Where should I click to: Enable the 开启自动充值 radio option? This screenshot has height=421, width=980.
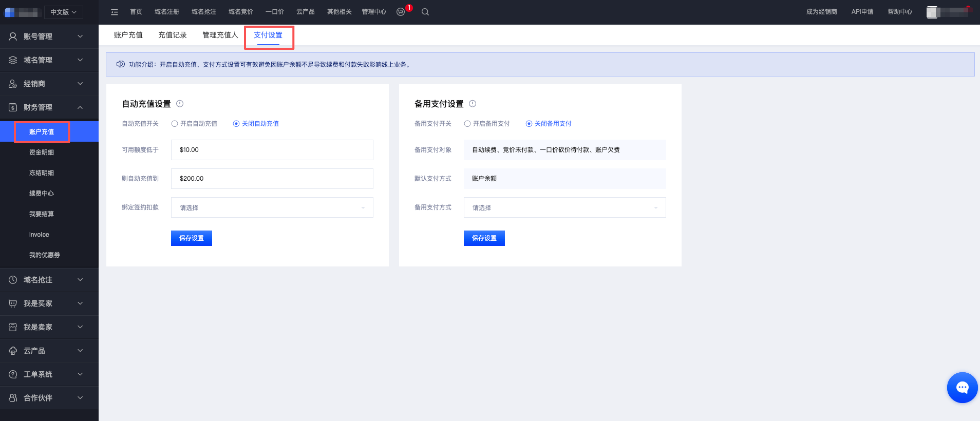tap(175, 124)
